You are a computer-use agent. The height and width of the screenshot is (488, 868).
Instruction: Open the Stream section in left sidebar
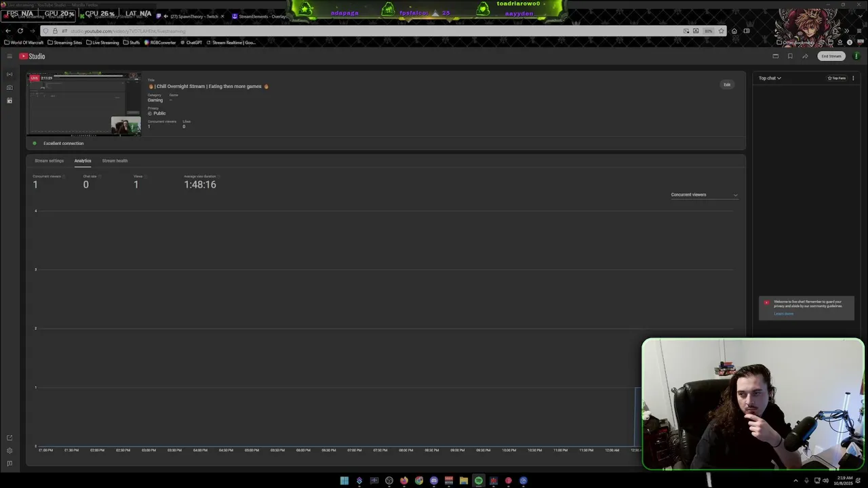click(x=9, y=75)
